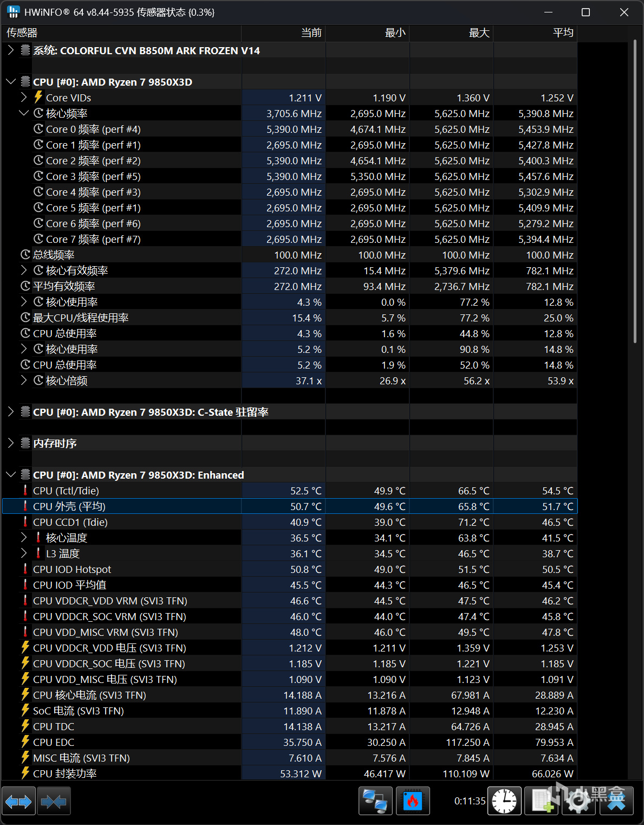Click the flame fan control icon
The height and width of the screenshot is (825, 644).
point(413,801)
